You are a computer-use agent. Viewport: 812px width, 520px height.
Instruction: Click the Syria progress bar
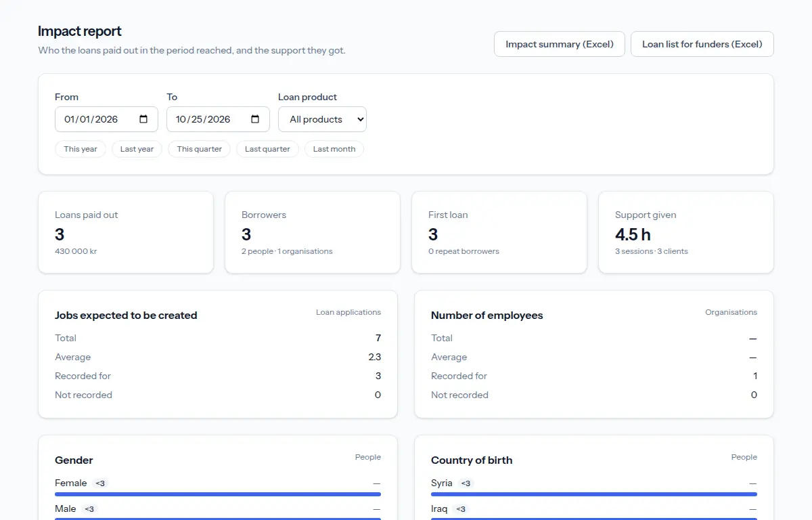(594, 494)
